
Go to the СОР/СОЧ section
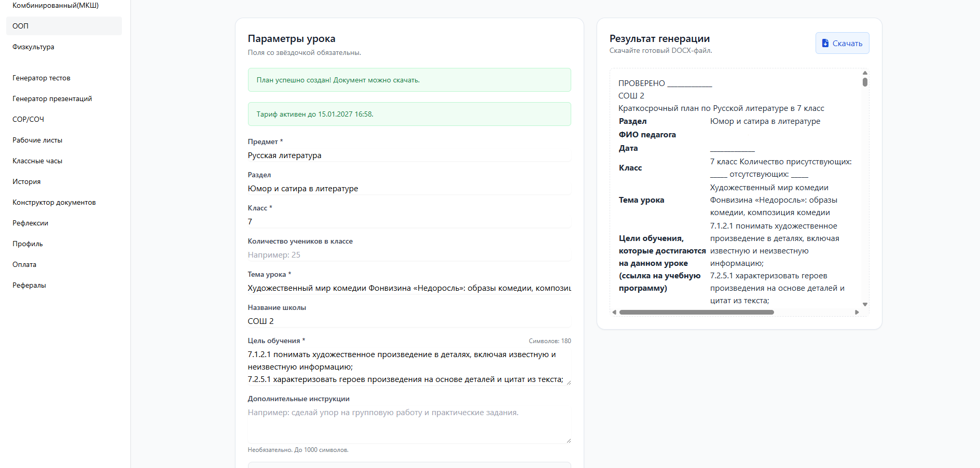pyautogui.click(x=29, y=119)
